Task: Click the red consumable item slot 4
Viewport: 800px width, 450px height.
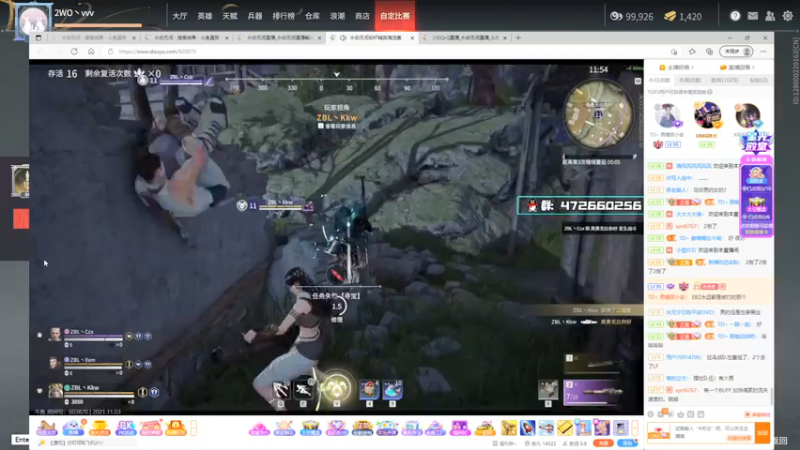Action: [x=369, y=390]
